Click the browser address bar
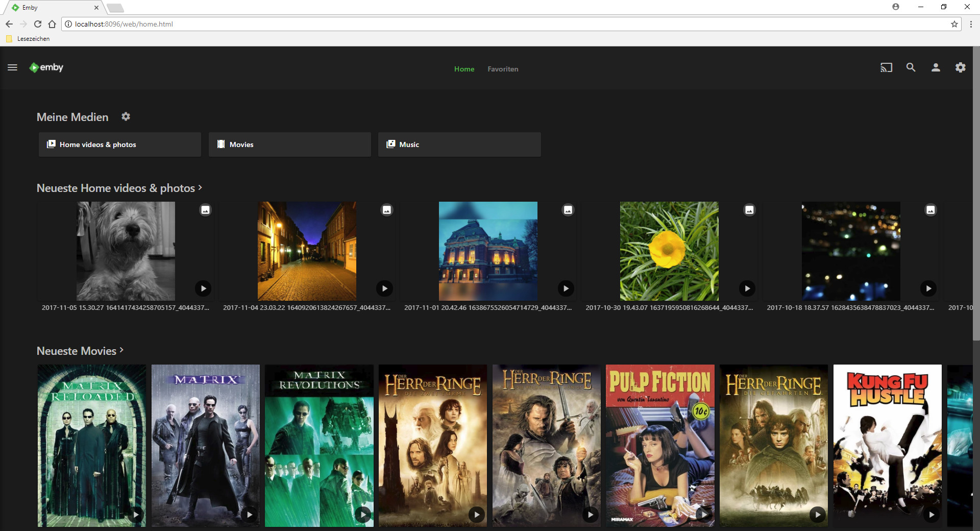Screen dimensions: 980x531 510,24
